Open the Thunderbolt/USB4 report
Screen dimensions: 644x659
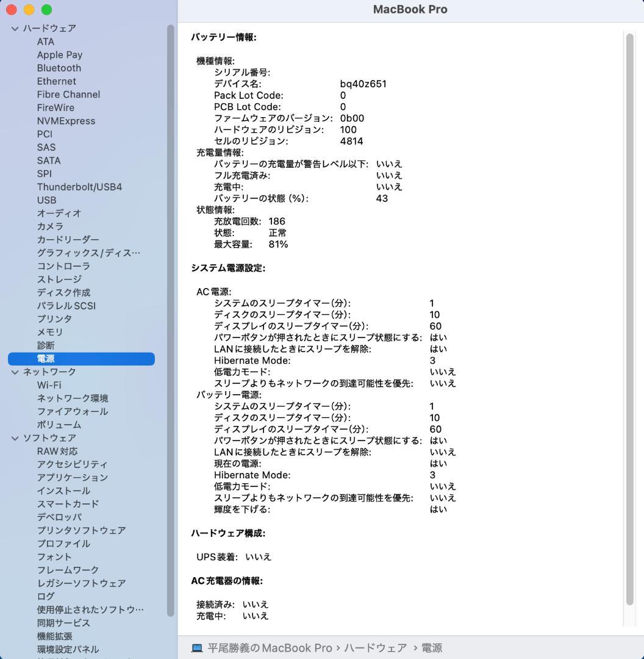coord(78,187)
